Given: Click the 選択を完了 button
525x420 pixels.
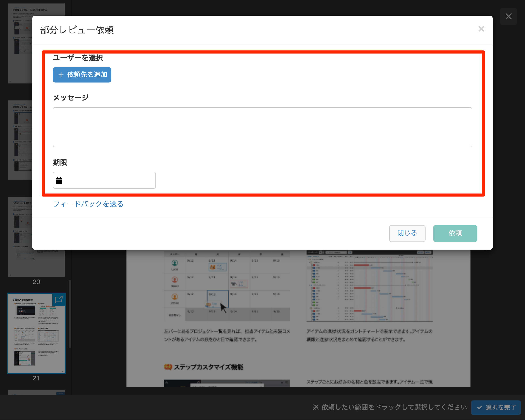Looking at the screenshot, I should tap(496, 407).
